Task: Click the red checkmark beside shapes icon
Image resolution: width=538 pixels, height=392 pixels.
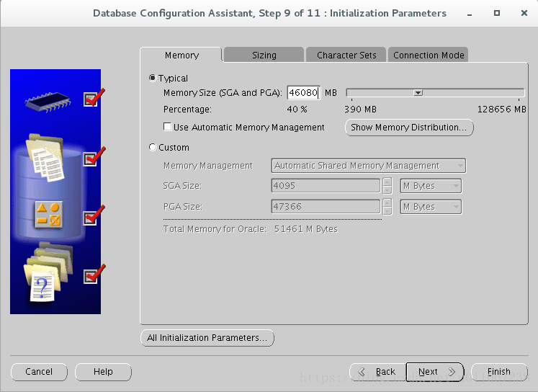Action: pyautogui.click(x=94, y=215)
